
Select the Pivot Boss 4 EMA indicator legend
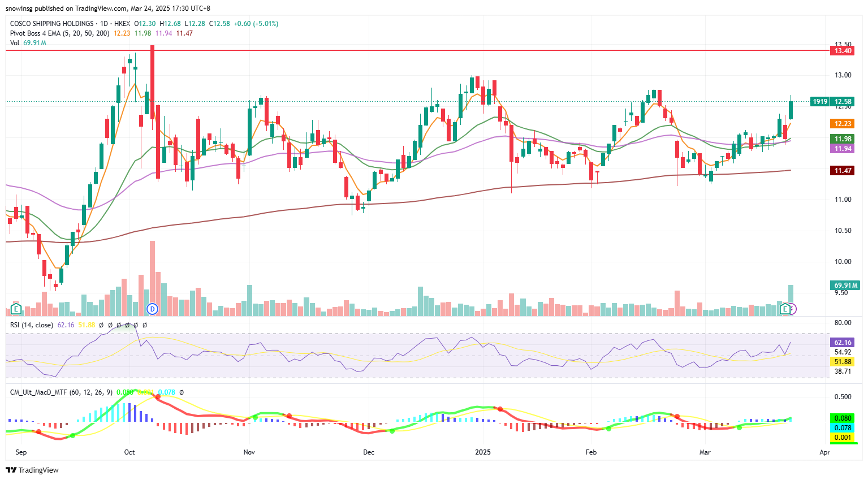pos(60,33)
